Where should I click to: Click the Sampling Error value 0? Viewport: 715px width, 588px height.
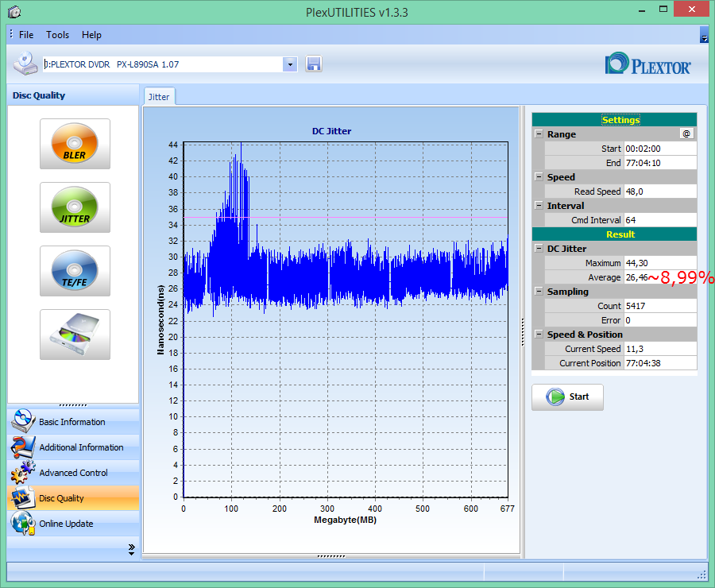[x=660, y=320]
